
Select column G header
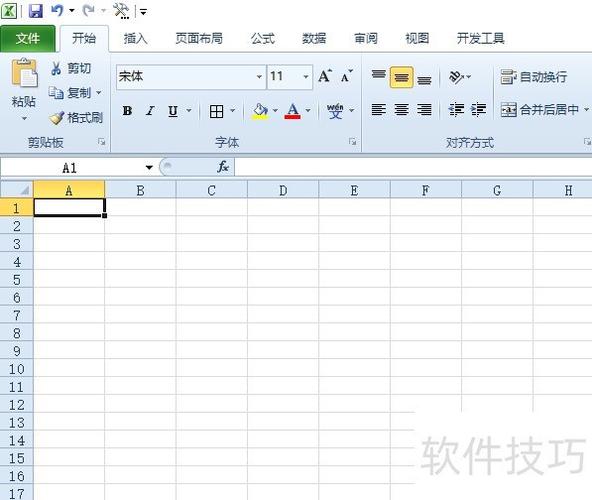(x=497, y=190)
